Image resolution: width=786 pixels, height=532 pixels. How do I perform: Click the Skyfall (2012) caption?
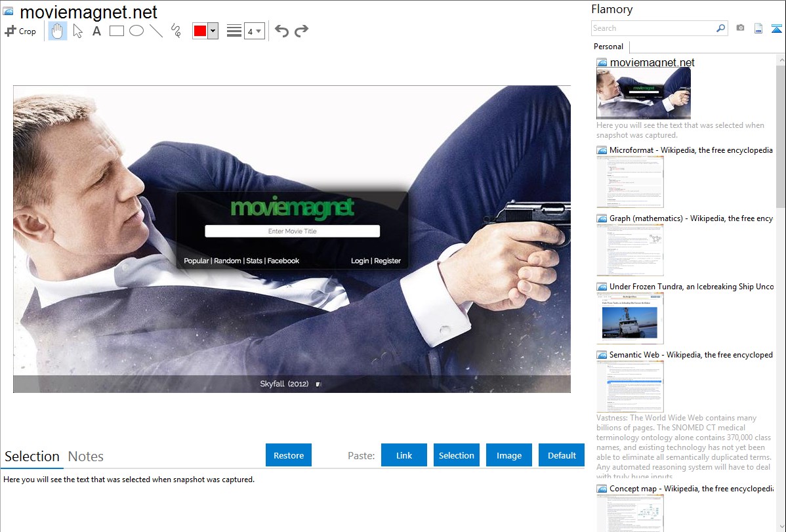[x=284, y=384]
